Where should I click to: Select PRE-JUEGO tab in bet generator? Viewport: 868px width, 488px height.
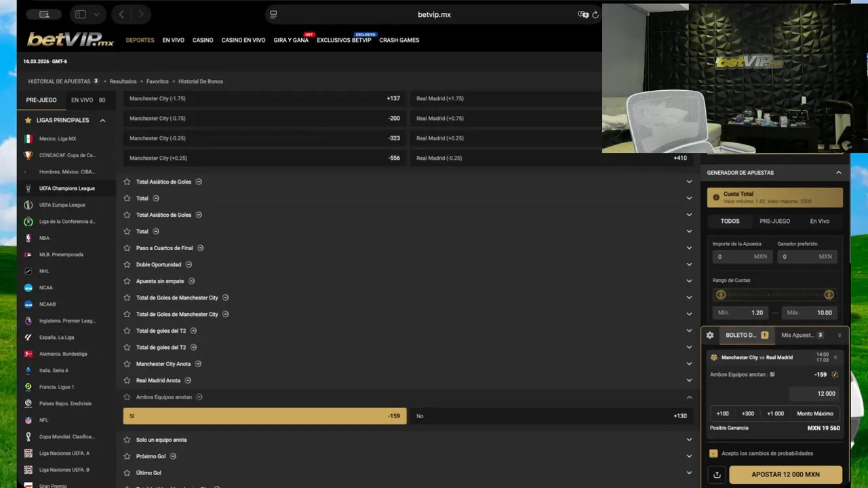pyautogui.click(x=774, y=221)
